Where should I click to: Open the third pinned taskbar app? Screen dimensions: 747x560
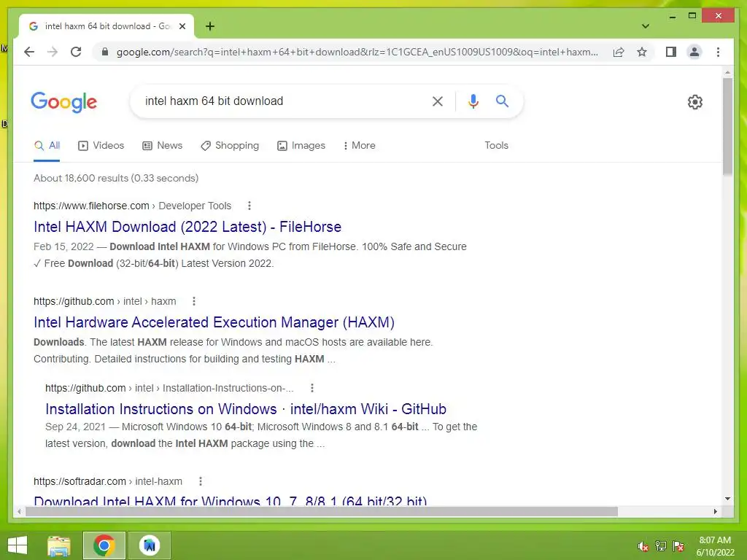point(149,545)
